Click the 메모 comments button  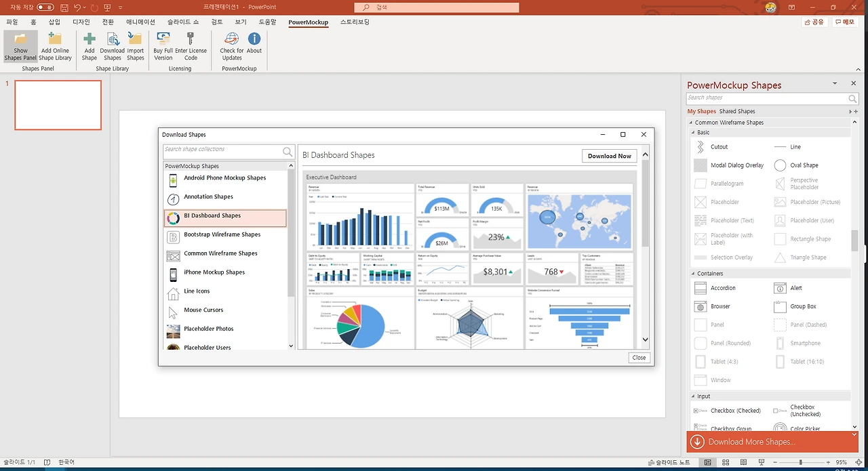[x=846, y=22]
